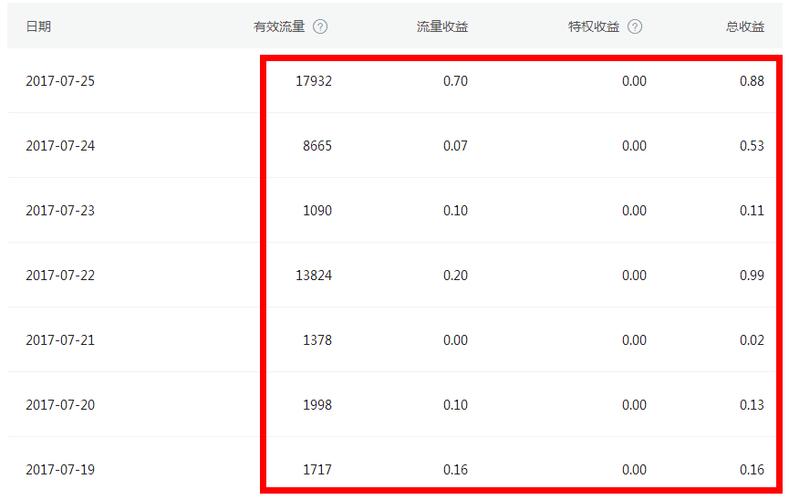Screen dimensions: 789x500
Task: Click total income 0.88
Action: 752,81
